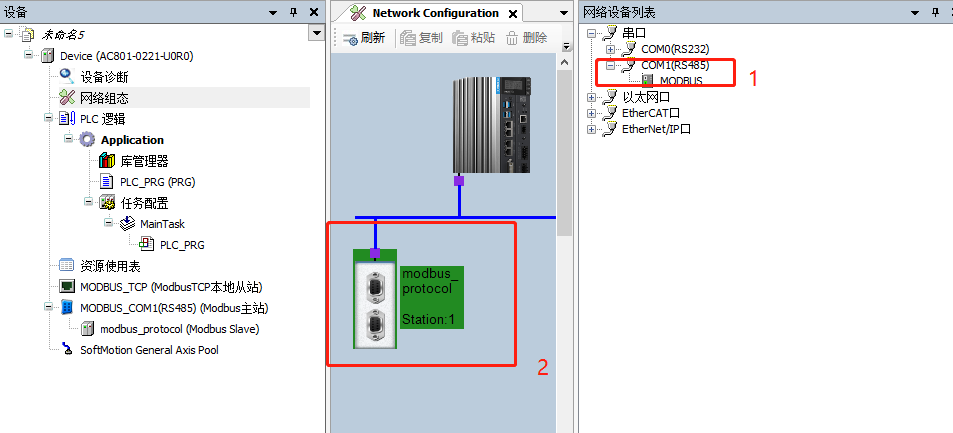
Task: Expand the COM0(RS232) node
Action: coord(610,49)
